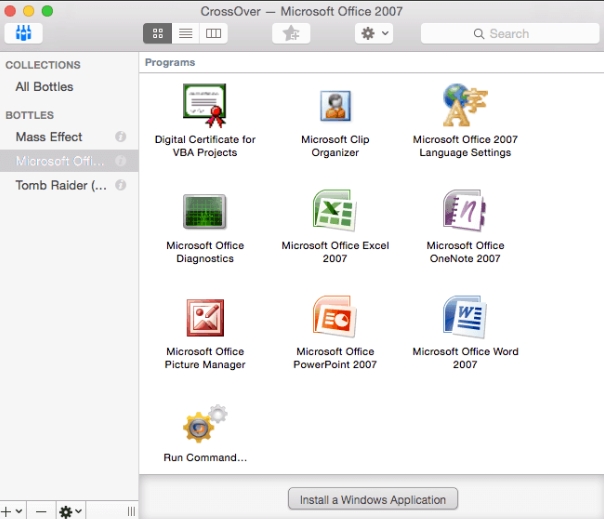Click the 'Microsoft Office Excel 2007' label
The image size is (604, 519).
point(335,252)
